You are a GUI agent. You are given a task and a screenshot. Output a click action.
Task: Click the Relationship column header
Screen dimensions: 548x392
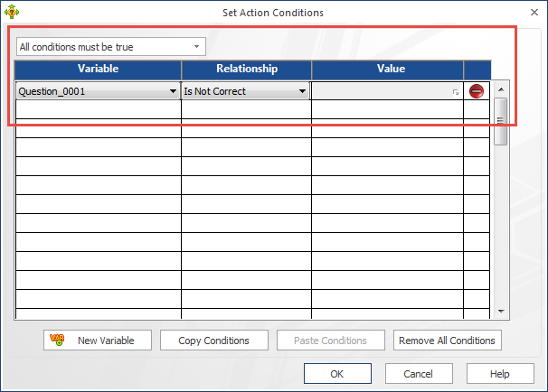pos(247,70)
